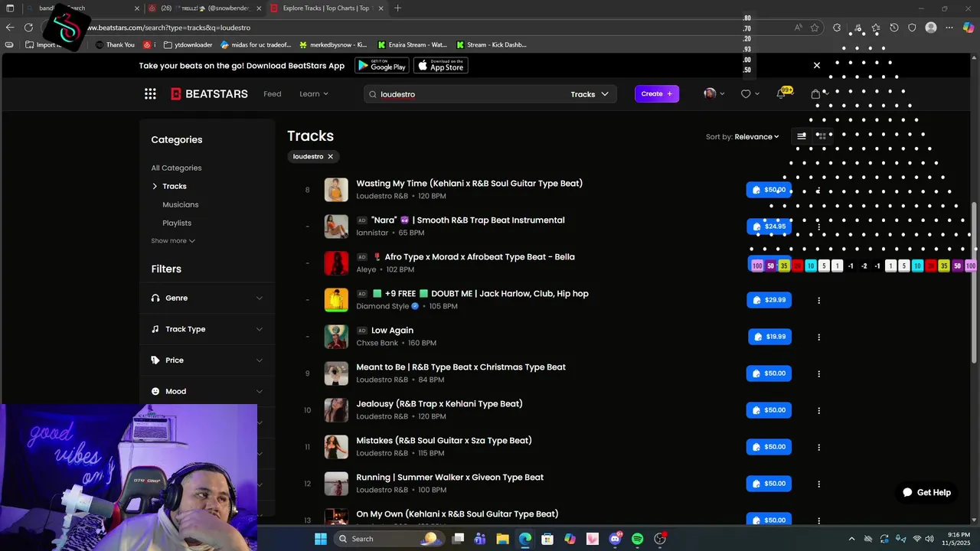Screen dimensions: 980x551
Task: Open the BeatStars apps grid menu
Action: point(150,93)
